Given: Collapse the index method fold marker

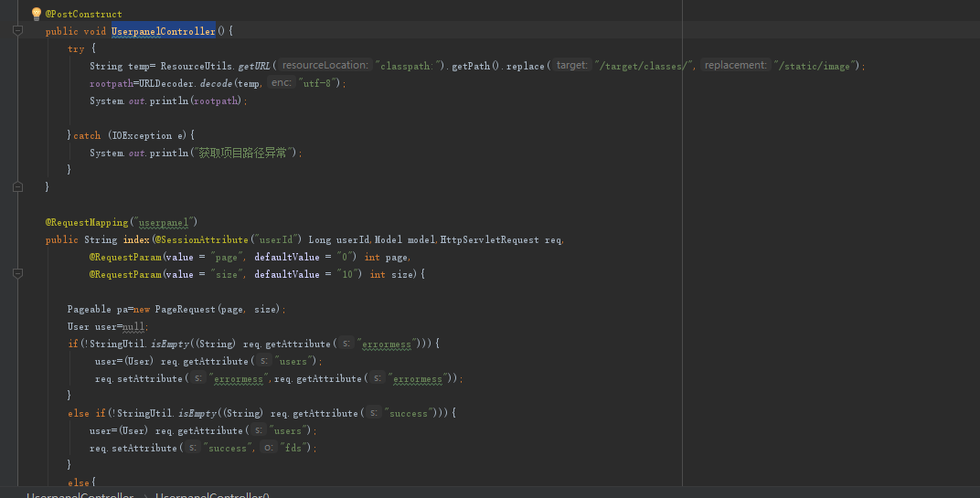Looking at the screenshot, I should [x=17, y=274].
